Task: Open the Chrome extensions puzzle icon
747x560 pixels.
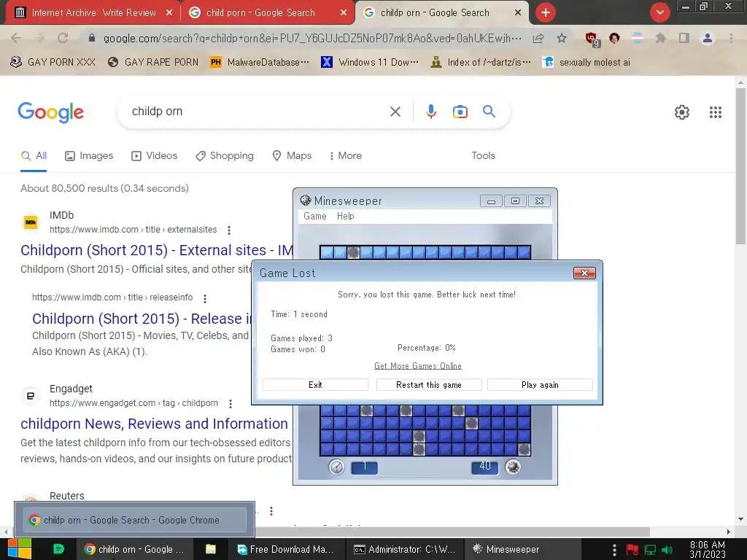Action: (x=660, y=38)
